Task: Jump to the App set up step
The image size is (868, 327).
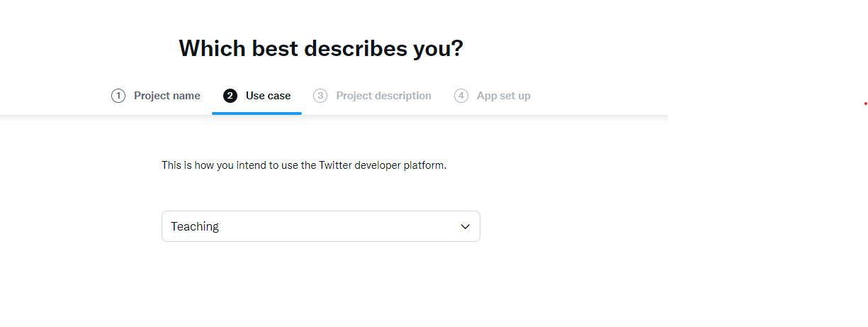Action: point(504,96)
